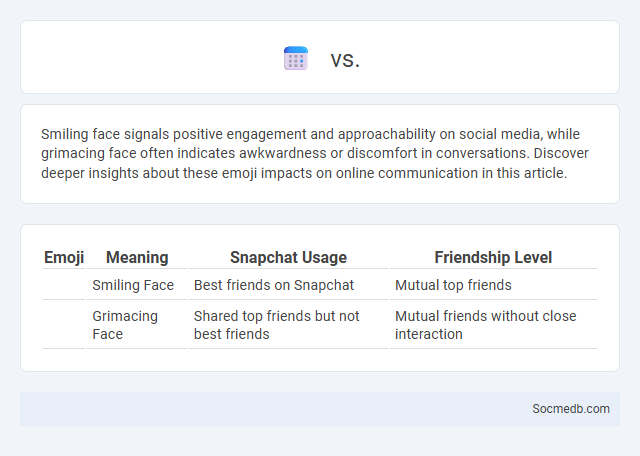The width and height of the screenshot is (640, 456).
Task: Click the empty emoji cell beside Grimacing Face
Action: pos(64,325)
